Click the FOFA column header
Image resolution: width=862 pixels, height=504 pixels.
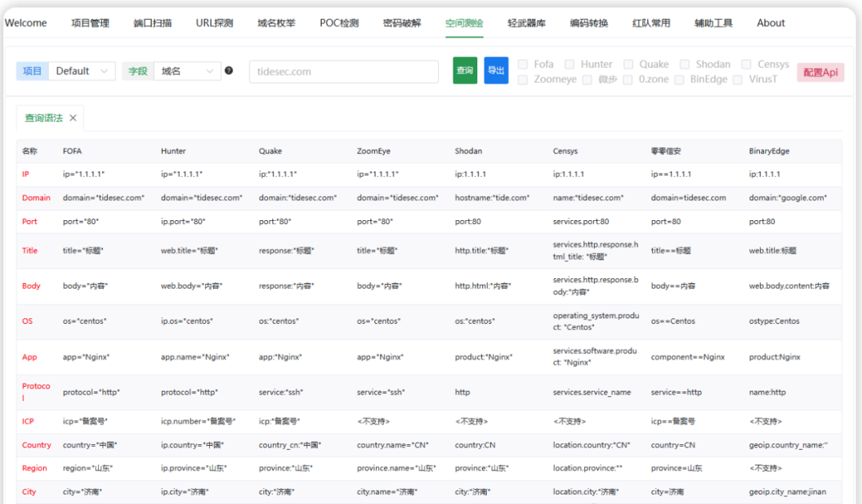click(72, 151)
